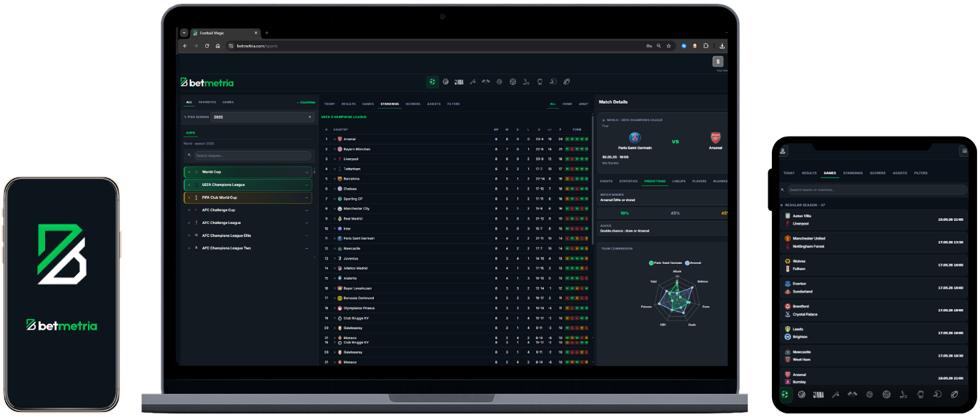Viewport: 980px width, 417px height.
Task: Select UEFA Champions League in league list
Action: [248, 185]
